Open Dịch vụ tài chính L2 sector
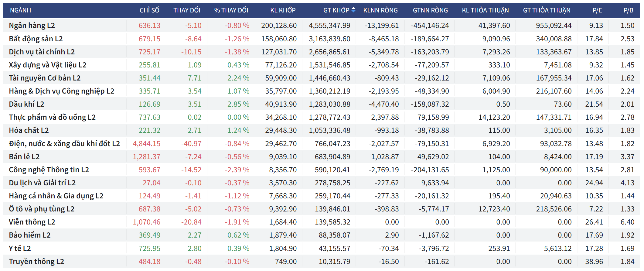This screenshot has width=644, height=271. [42, 52]
